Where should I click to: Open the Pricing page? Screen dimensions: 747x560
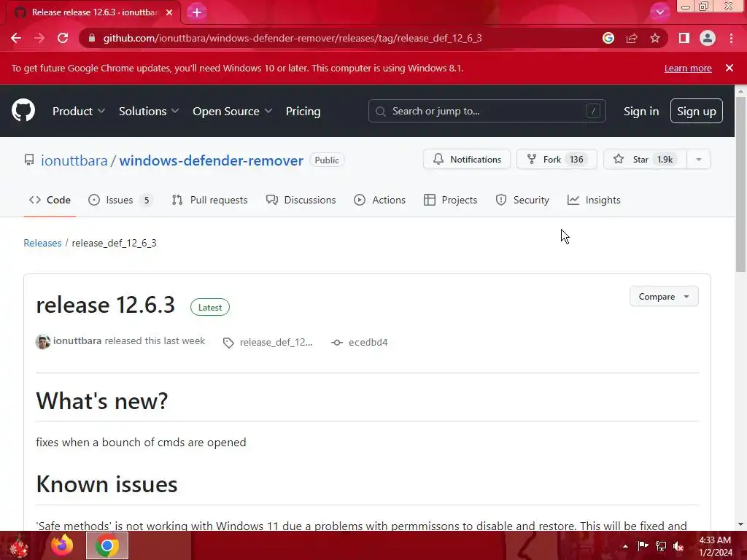303,111
